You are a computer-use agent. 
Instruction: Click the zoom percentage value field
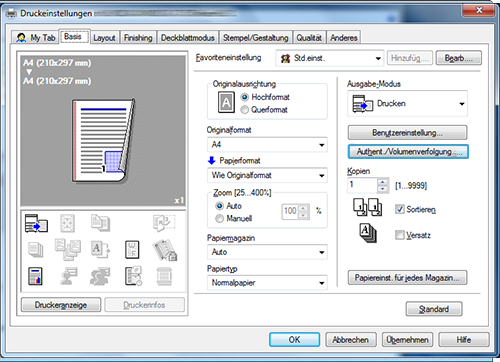(290, 212)
